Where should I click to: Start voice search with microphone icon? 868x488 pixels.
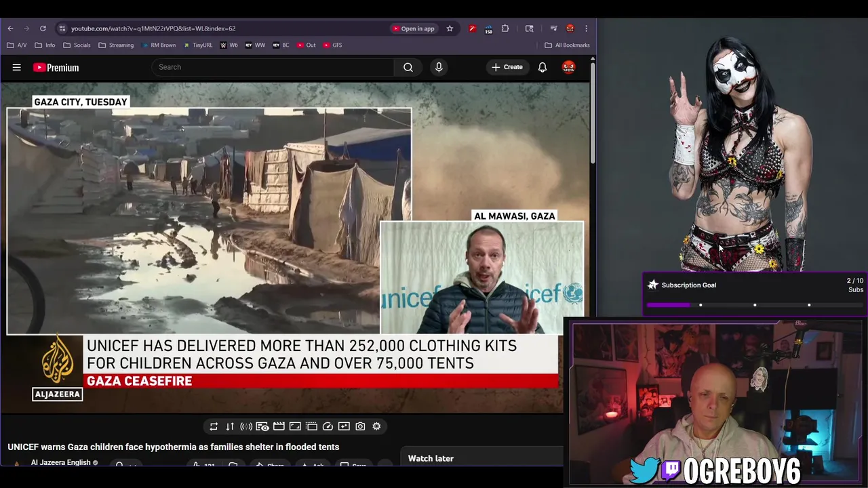coord(439,67)
